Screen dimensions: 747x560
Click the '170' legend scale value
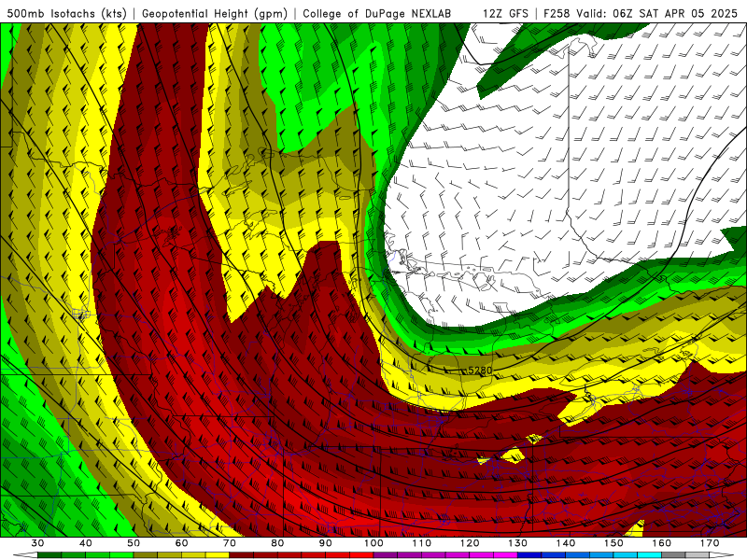(x=710, y=543)
